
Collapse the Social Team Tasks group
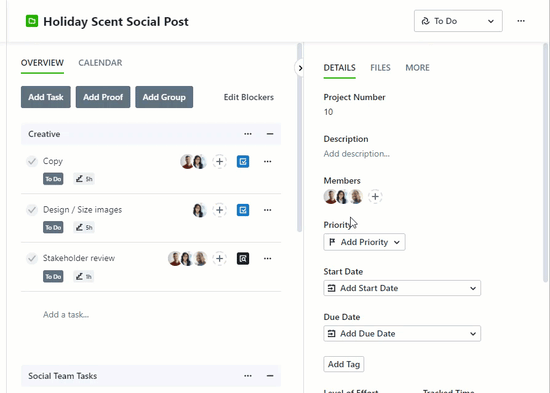click(x=270, y=376)
